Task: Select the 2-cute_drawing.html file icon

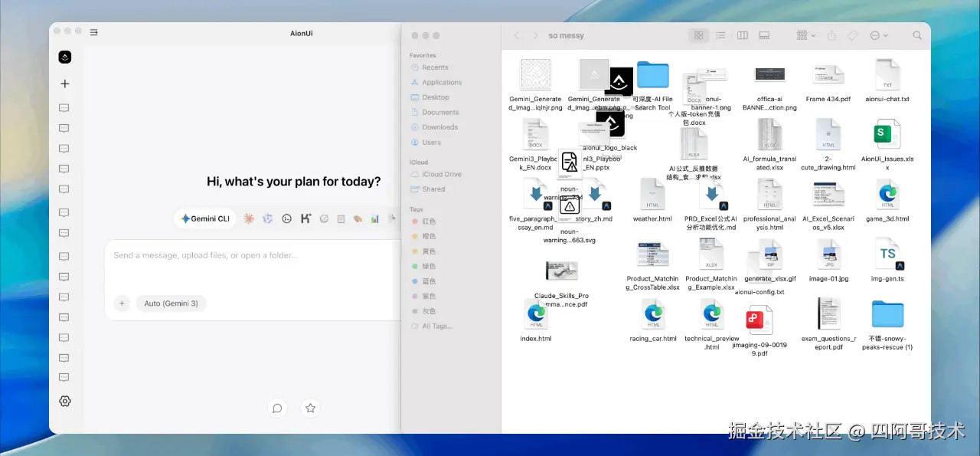Action: pos(828,135)
